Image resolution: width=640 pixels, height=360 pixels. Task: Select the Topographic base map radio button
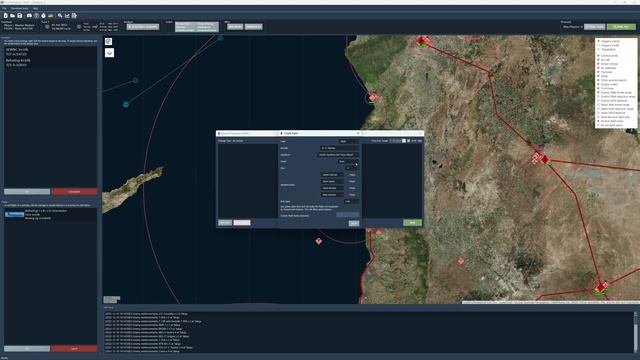598,49
